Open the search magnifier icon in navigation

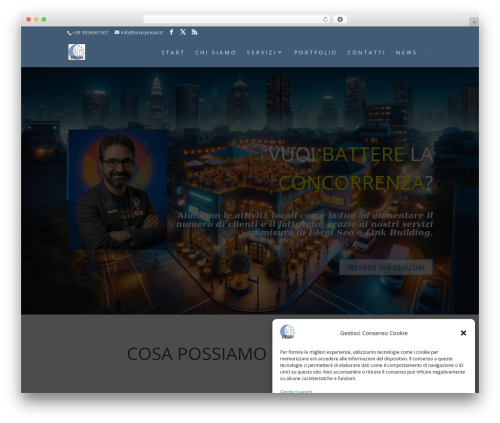[430, 52]
